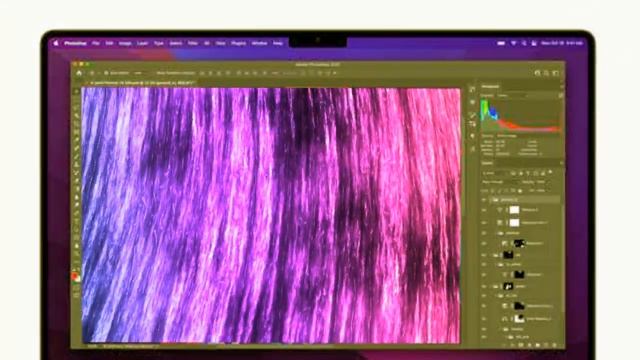
Task: Open the Photoshop application menu
Action: [x=76, y=43]
